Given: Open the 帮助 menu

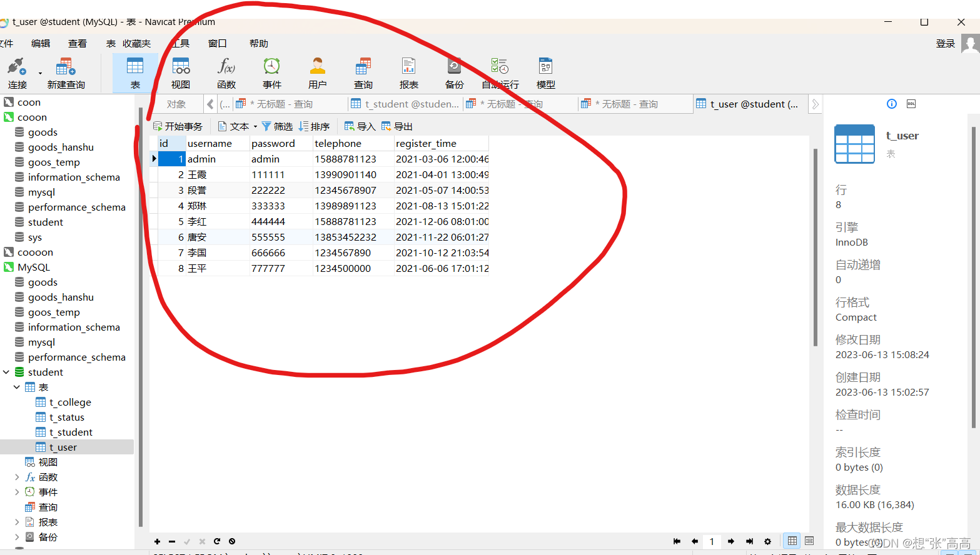Looking at the screenshot, I should click(259, 43).
